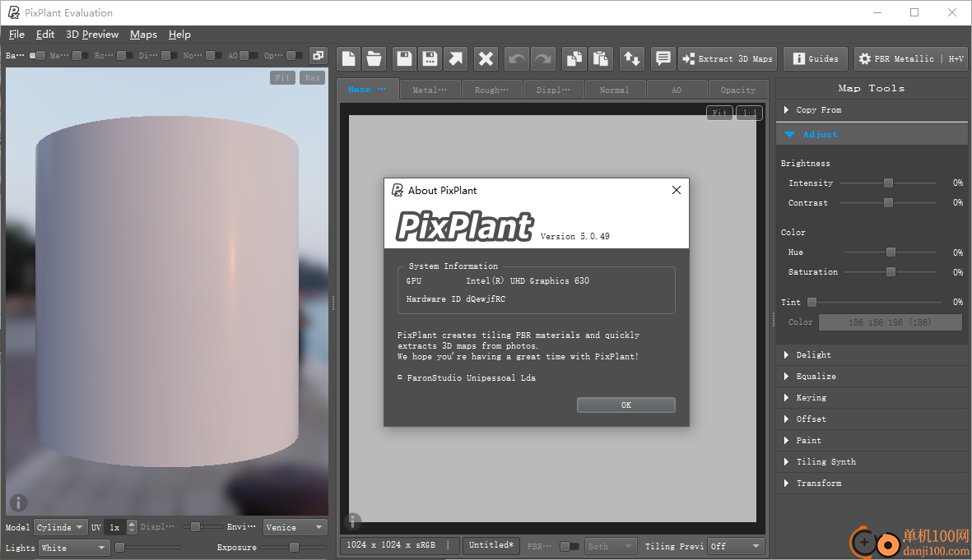Screen dimensions: 972x560
Task: Click the export arrow icon in toolbar
Action: click(x=456, y=59)
